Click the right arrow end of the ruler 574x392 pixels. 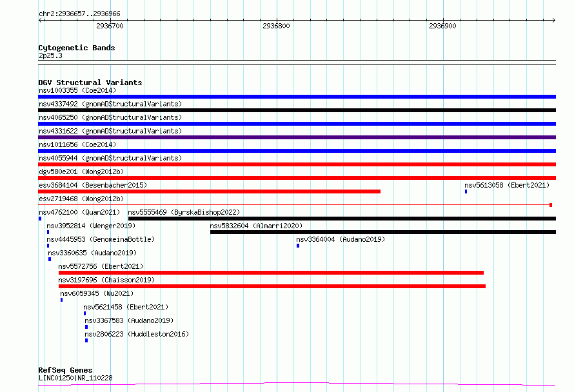tap(554, 20)
